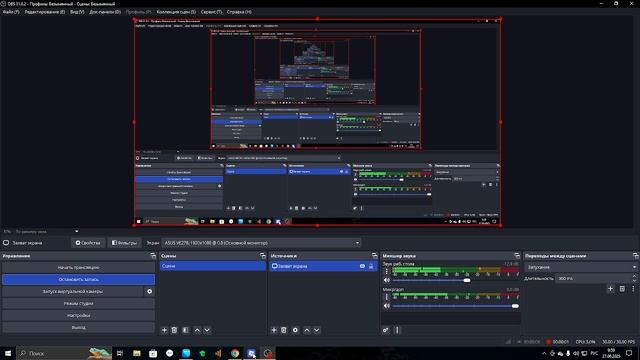The image size is (640, 360).
Task: Increase transition duration stepper up
Action: (634, 276)
